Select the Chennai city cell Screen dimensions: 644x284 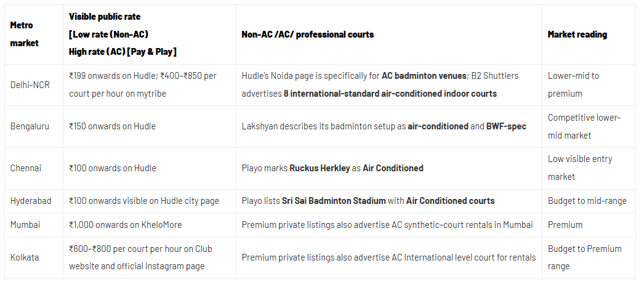[27, 168]
